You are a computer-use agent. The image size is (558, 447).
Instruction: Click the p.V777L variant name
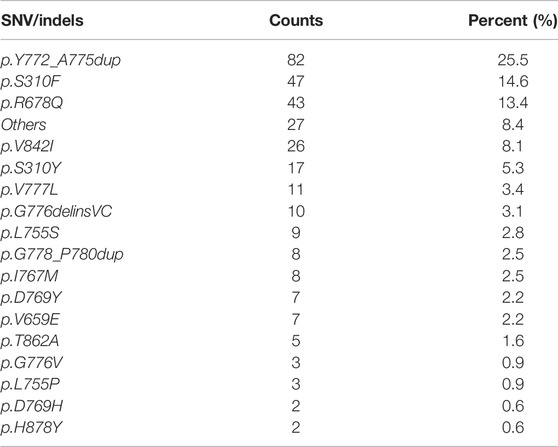(x=29, y=189)
